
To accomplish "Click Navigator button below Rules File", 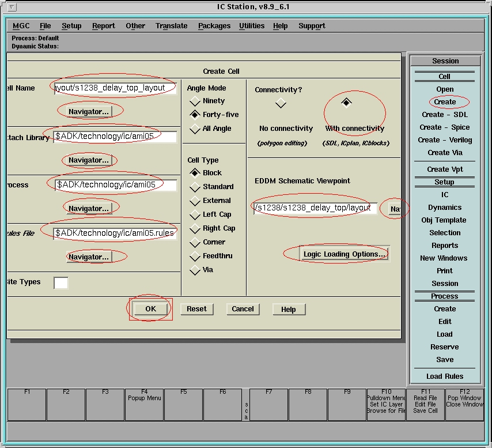I will click(89, 257).
